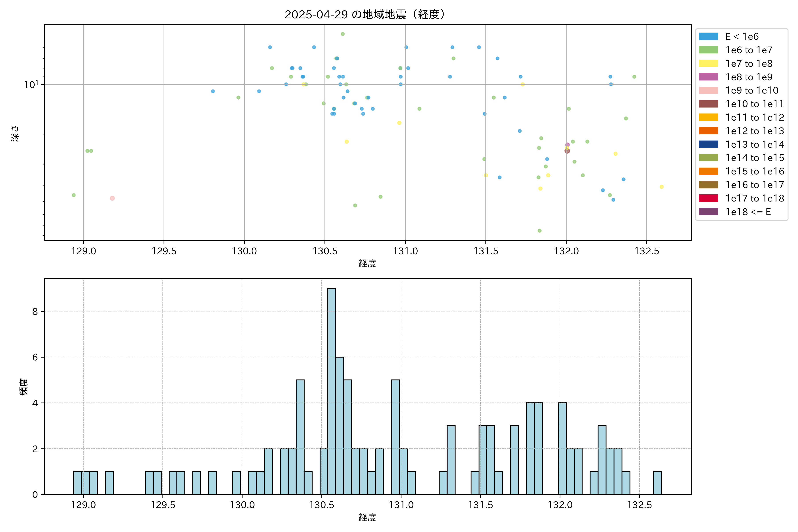Click the chart title 2025-04-29 の地域地震
Image resolution: width=798 pixels, height=532 pixels.
365,15
